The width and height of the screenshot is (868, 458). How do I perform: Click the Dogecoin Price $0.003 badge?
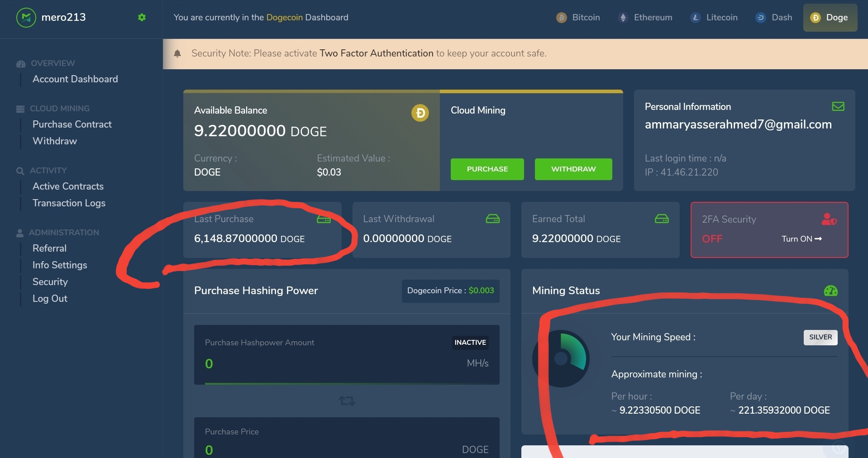coord(451,291)
